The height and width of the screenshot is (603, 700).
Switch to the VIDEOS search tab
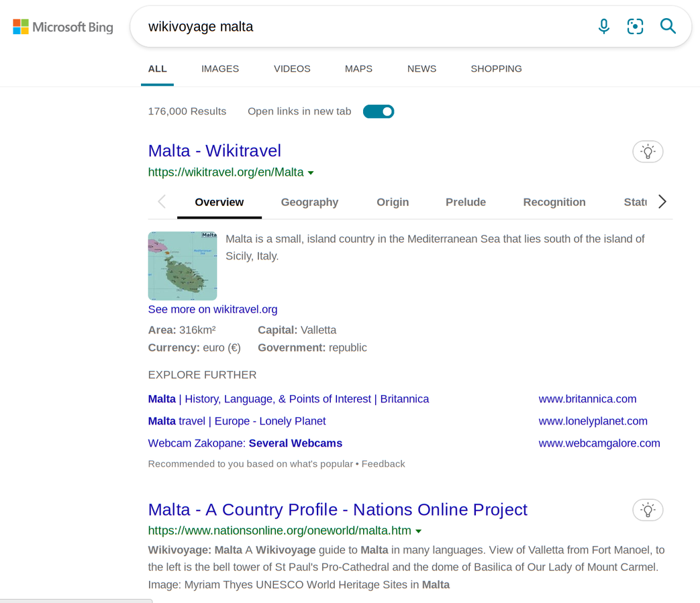click(292, 68)
